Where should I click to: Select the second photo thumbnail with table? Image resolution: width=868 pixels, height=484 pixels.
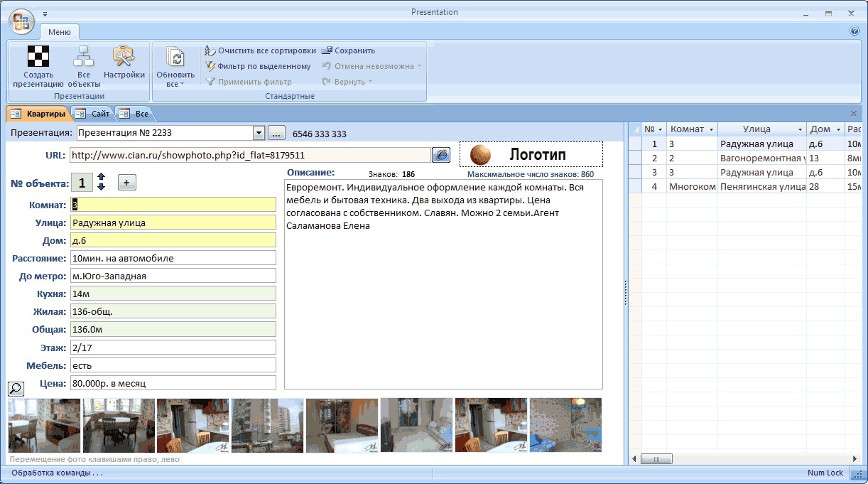(119, 425)
